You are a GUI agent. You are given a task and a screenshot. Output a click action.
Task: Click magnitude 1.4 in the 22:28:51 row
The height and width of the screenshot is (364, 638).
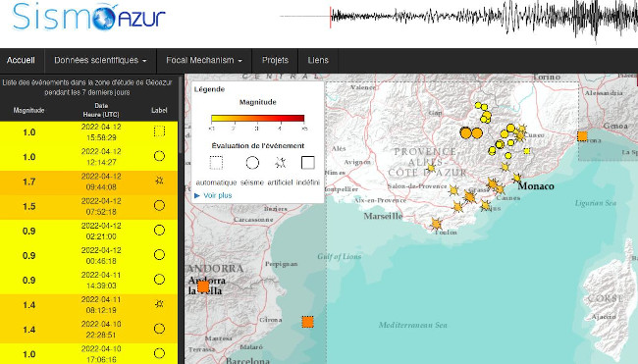coord(28,330)
